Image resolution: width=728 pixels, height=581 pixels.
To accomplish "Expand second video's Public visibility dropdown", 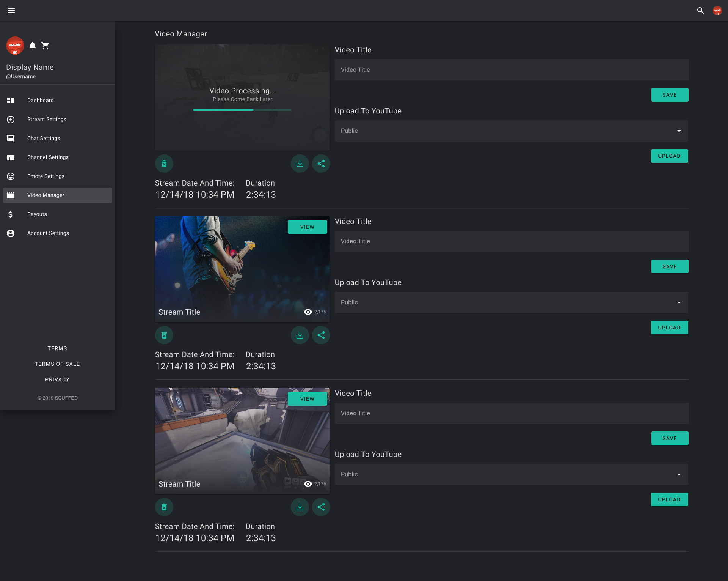I will [511, 302].
